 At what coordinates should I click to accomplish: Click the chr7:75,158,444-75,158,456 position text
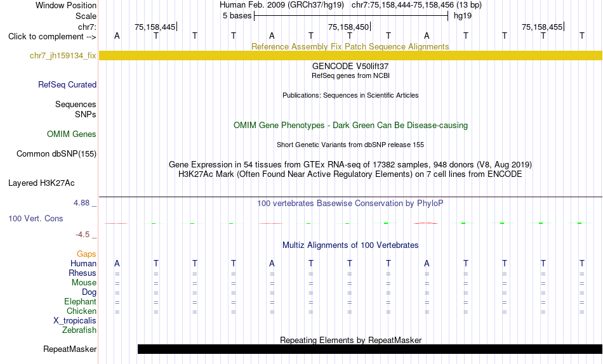416,5
